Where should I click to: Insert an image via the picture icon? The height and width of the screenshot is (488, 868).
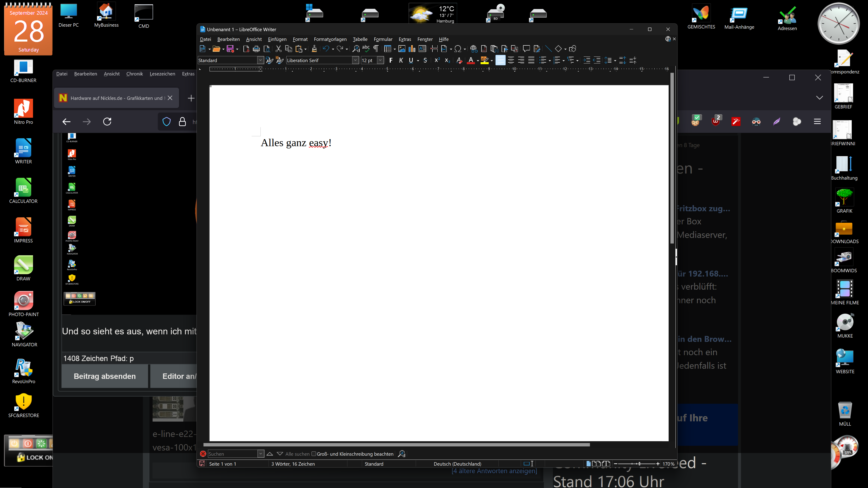(x=402, y=49)
